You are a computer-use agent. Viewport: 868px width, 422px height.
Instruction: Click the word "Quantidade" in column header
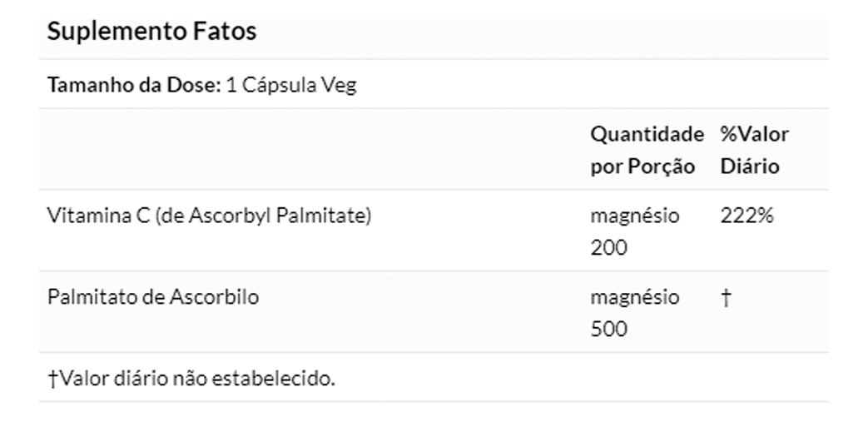pos(647,134)
